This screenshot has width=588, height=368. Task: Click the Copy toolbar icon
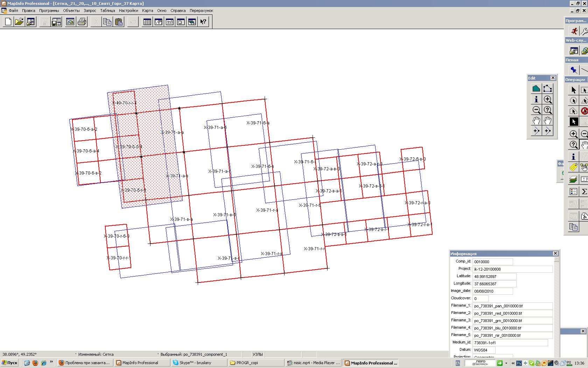(x=107, y=22)
